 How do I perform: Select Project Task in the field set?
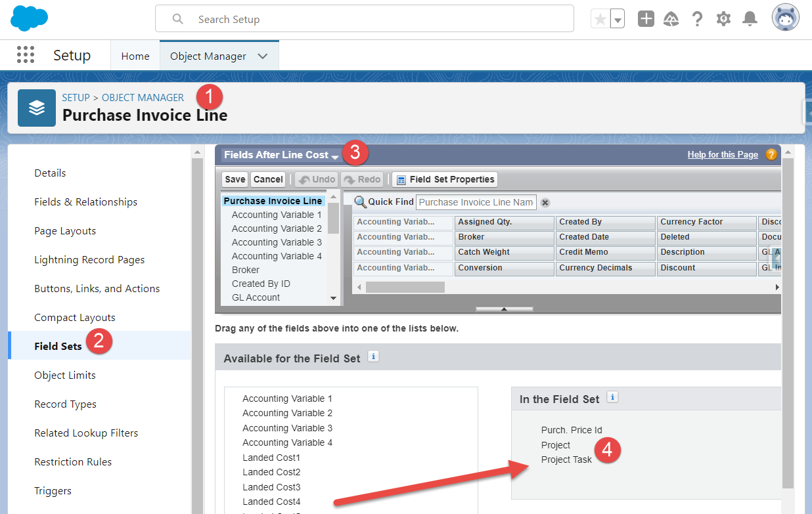(566, 460)
